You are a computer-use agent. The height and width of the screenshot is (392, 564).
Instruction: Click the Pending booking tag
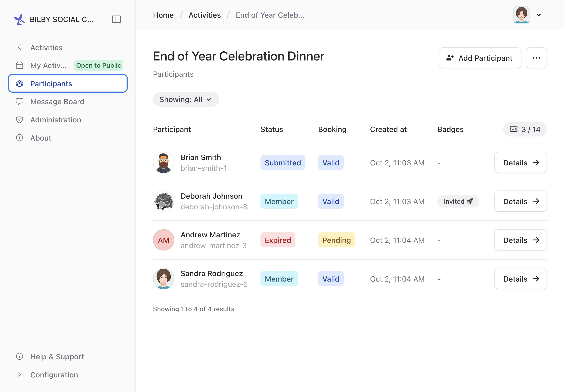tap(336, 240)
